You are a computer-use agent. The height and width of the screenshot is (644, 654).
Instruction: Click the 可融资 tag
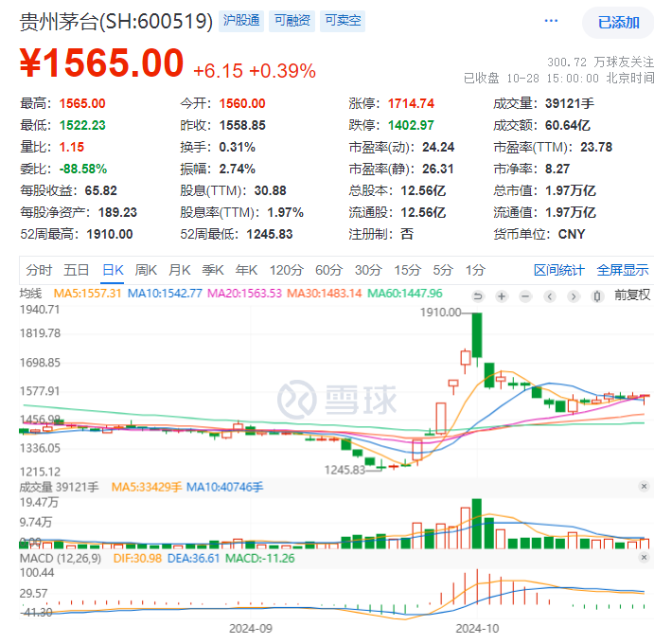click(x=292, y=20)
